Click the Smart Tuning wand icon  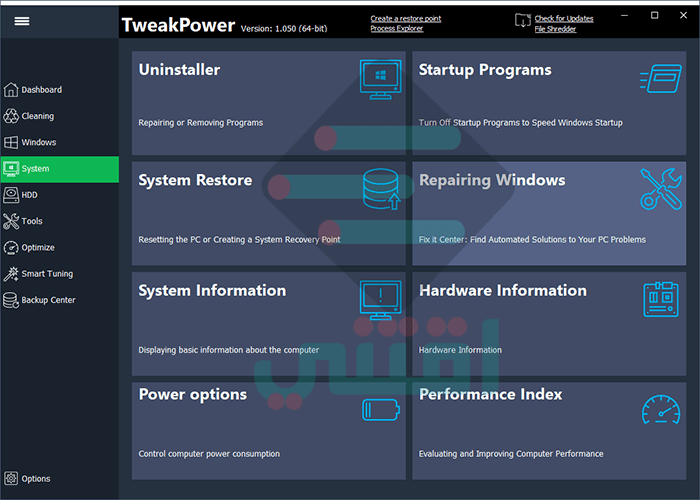tap(11, 274)
